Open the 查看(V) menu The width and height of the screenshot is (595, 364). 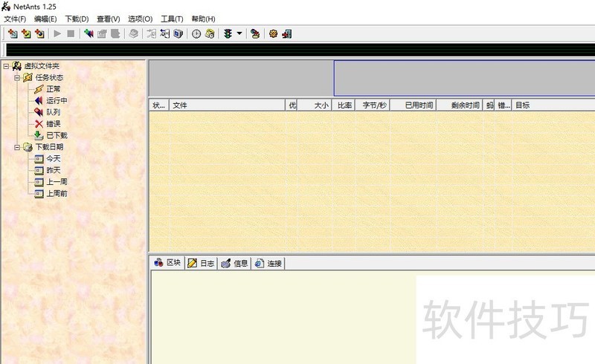click(x=108, y=19)
